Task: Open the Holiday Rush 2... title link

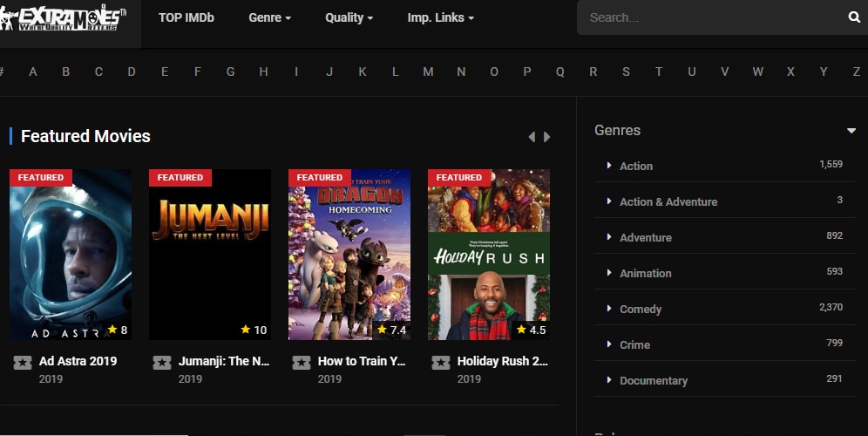Action: 502,361
